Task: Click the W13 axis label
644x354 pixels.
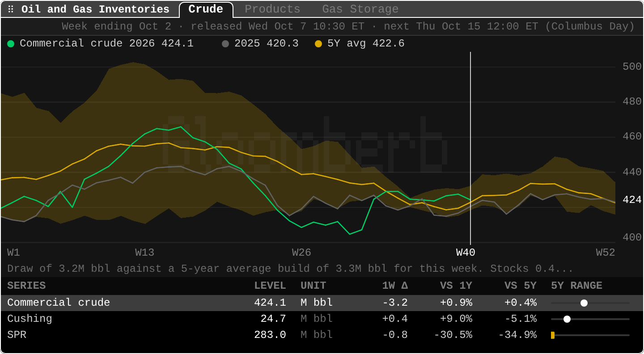Action: tap(144, 253)
